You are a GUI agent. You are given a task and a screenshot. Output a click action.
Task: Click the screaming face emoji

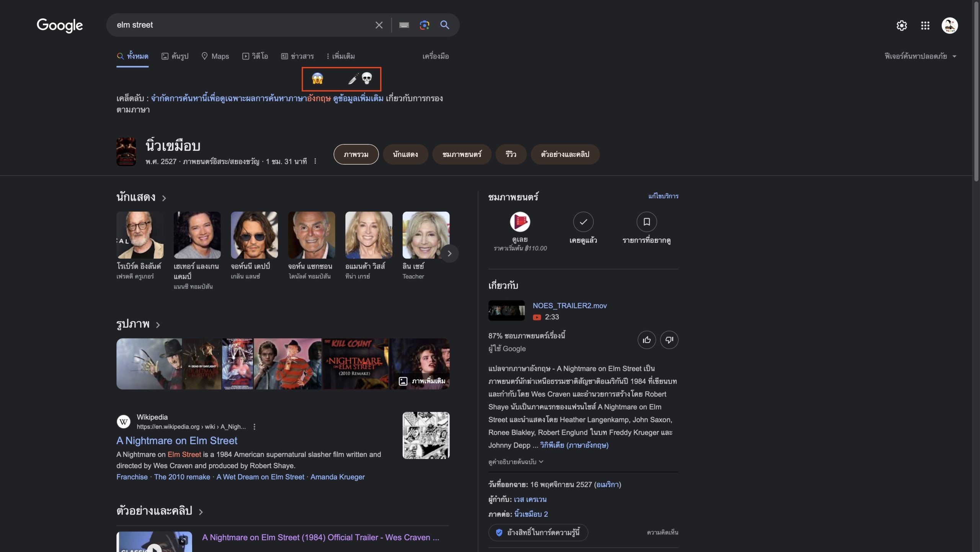pyautogui.click(x=317, y=79)
